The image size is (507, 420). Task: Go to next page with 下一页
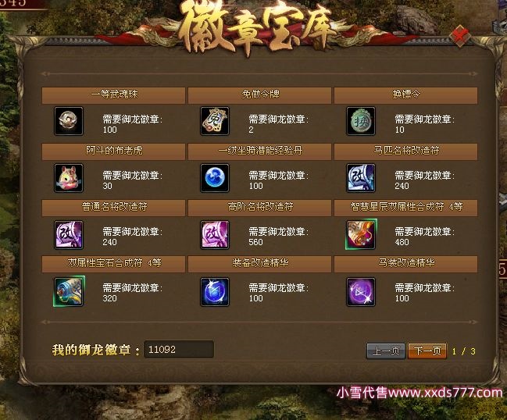[427, 351]
